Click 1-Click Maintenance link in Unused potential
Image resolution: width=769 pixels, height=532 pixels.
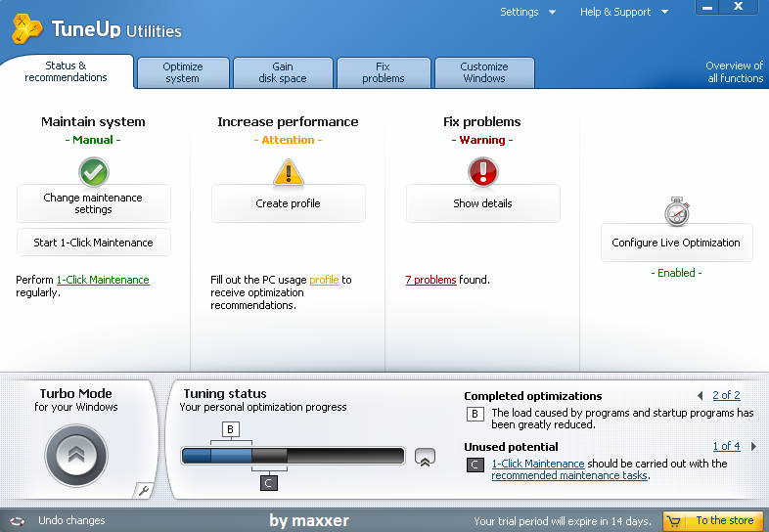click(x=538, y=464)
